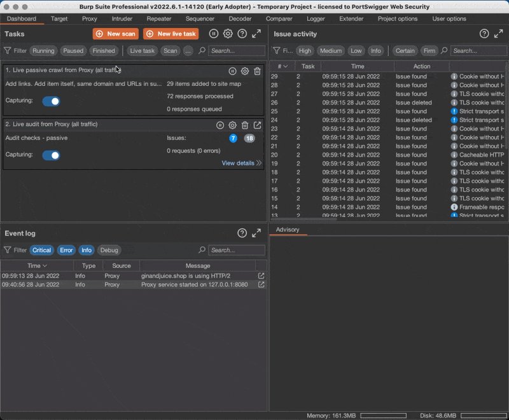Filter issues by Certain confidence
Image resolution: width=509 pixels, height=420 pixels.
(x=405, y=51)
